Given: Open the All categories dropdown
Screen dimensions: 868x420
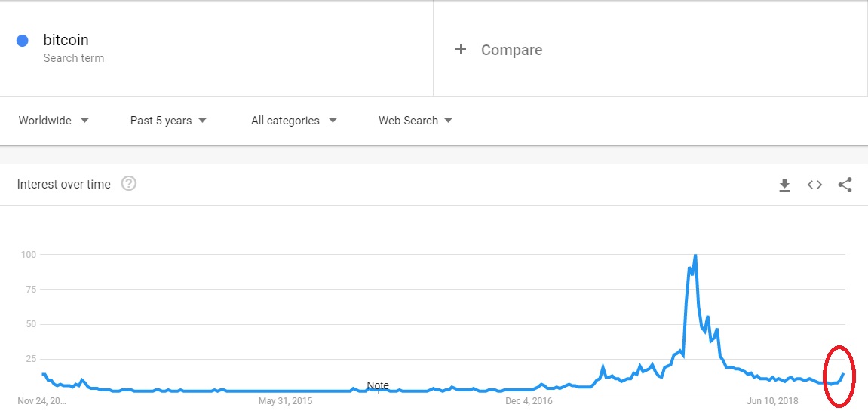Looking at the screenshot, I should click(x=294, y=121).
